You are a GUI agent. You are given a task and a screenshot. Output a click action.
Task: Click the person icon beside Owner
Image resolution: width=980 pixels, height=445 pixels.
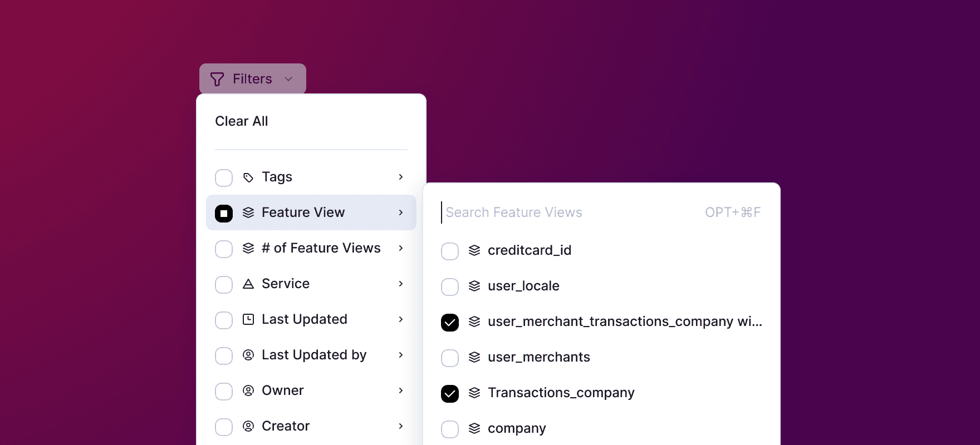point(248,390)
